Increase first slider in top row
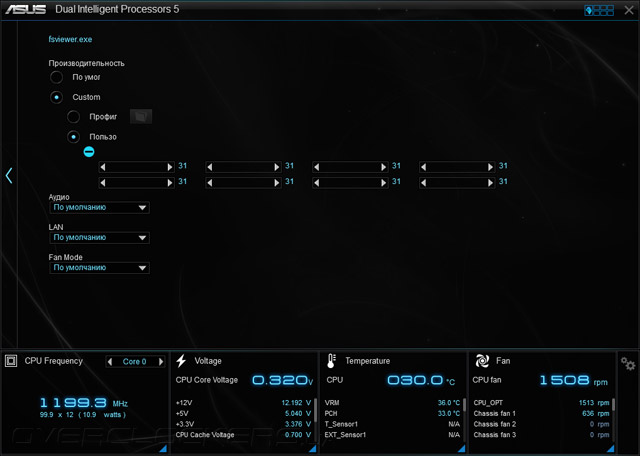640x456 pixels. pyautogui.click(x=170, y=167)
